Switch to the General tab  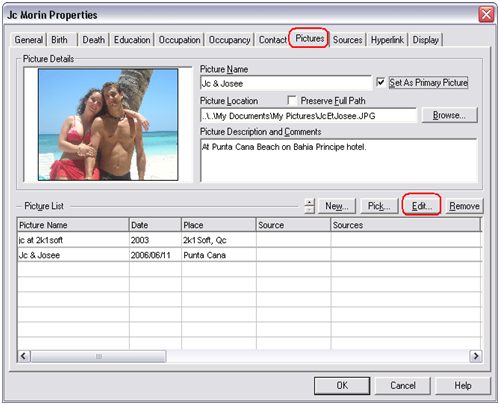28,40
